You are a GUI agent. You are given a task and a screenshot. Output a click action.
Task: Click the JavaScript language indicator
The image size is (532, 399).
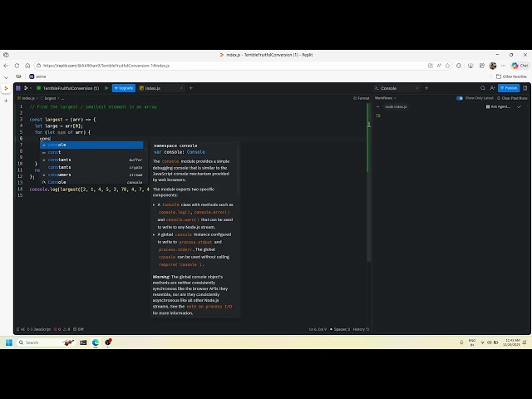39,329
